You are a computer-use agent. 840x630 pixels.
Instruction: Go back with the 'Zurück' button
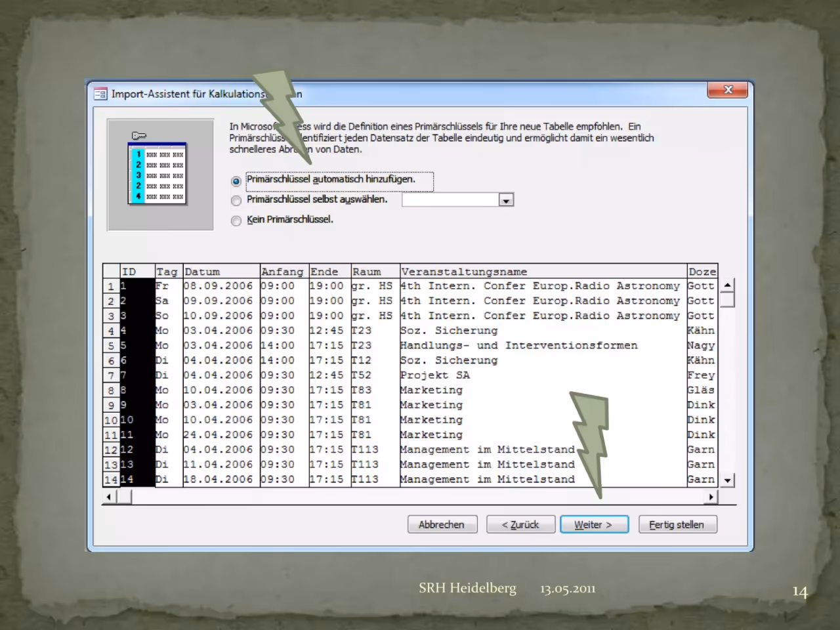(x=520, y=525)
